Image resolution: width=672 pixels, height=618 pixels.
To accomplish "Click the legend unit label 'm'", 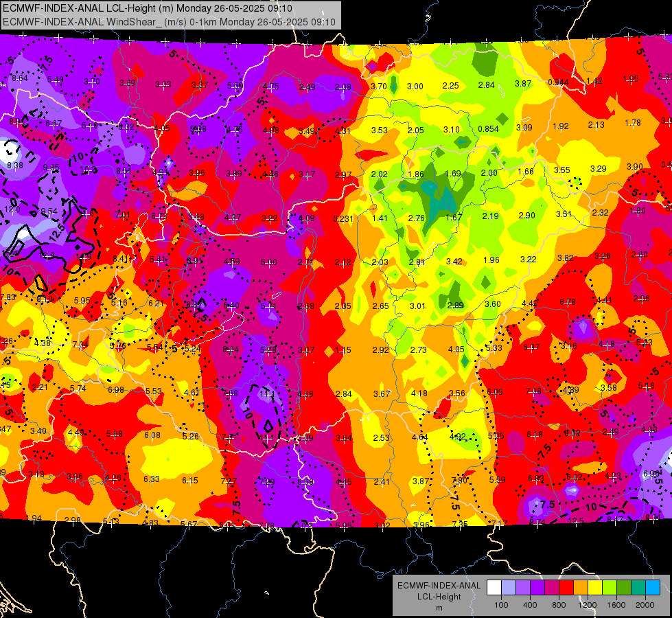I will click(x=439, y=608).
